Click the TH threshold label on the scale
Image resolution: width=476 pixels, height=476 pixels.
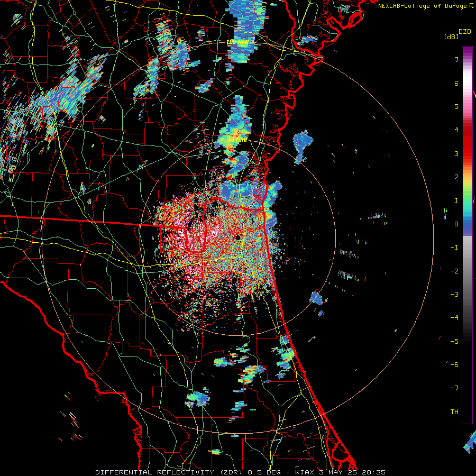[x=454, y=412]
